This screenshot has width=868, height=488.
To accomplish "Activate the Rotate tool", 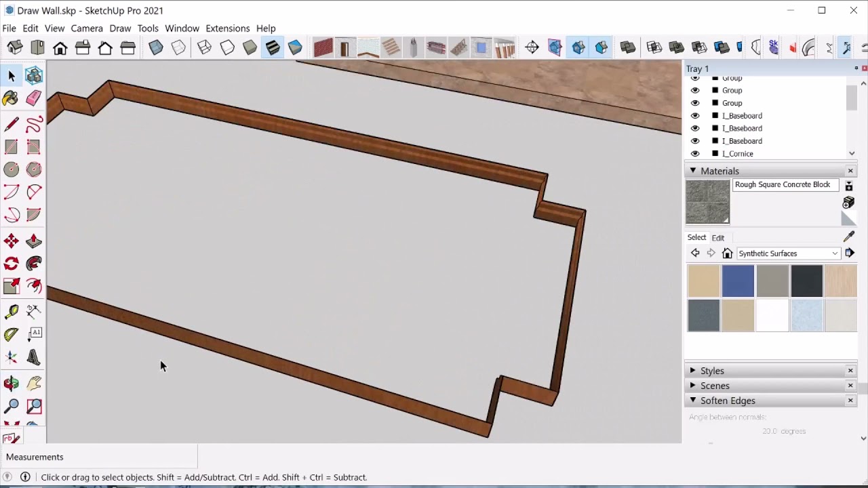I will coord(11,264).
